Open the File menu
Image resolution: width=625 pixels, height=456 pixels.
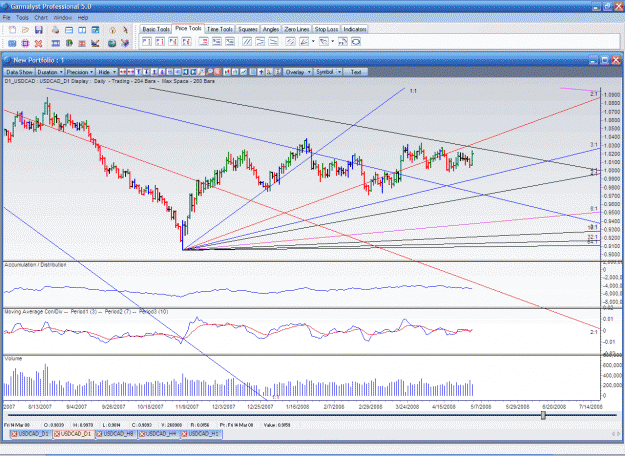(x=7, y=18)
